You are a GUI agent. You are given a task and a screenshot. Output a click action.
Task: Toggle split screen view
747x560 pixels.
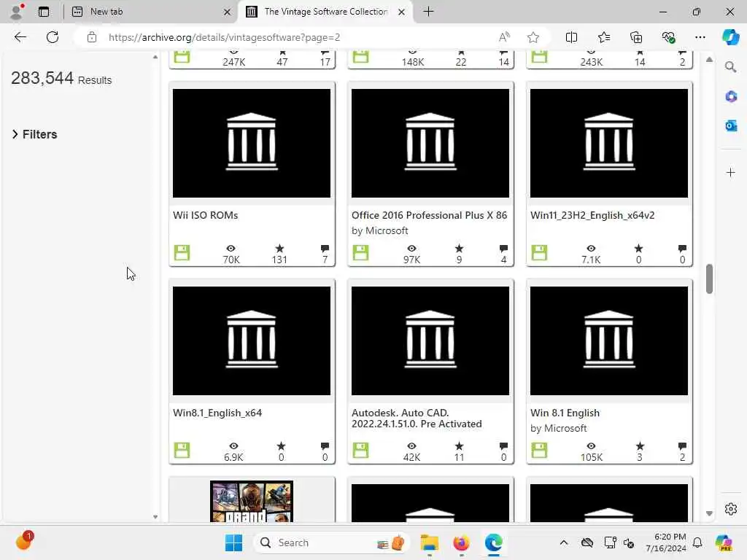coord(571,37)
